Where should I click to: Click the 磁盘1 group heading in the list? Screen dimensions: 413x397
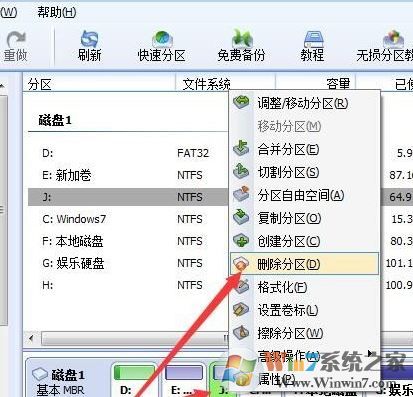coord(55,120)
